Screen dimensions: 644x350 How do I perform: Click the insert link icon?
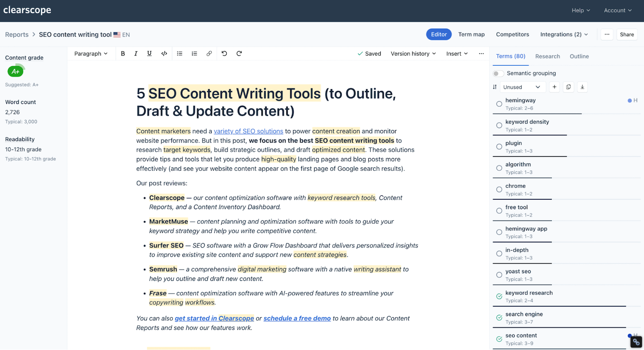209,53
